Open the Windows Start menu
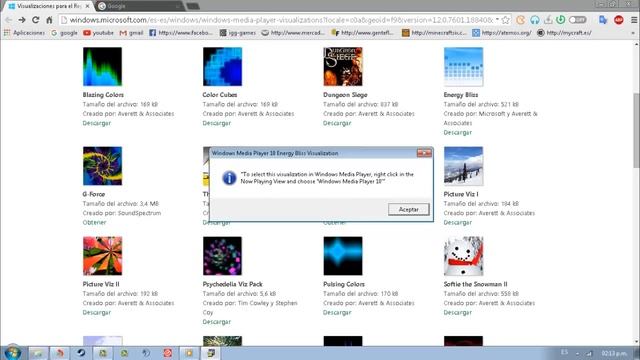 coord(13,353)
